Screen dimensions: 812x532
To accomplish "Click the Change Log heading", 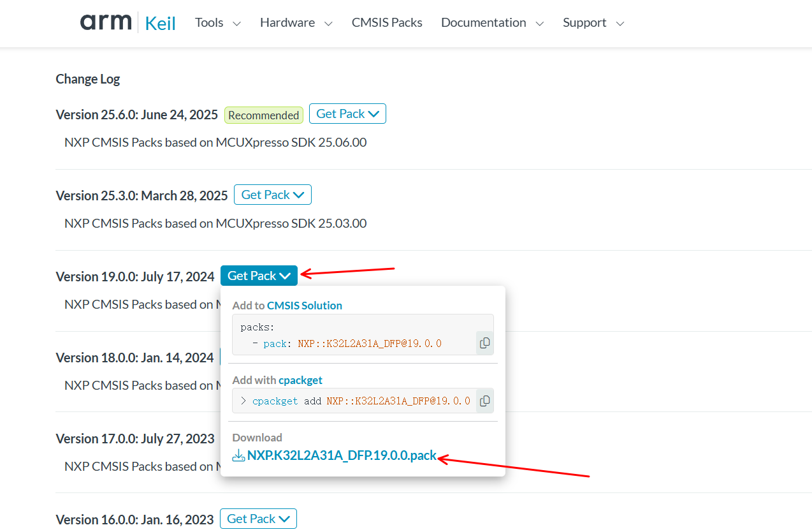I will [88, 79].
